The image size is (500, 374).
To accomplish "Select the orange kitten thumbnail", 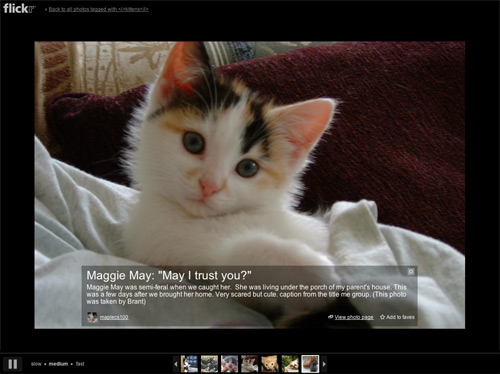I will pyautogui.click(x=270, y=364).
